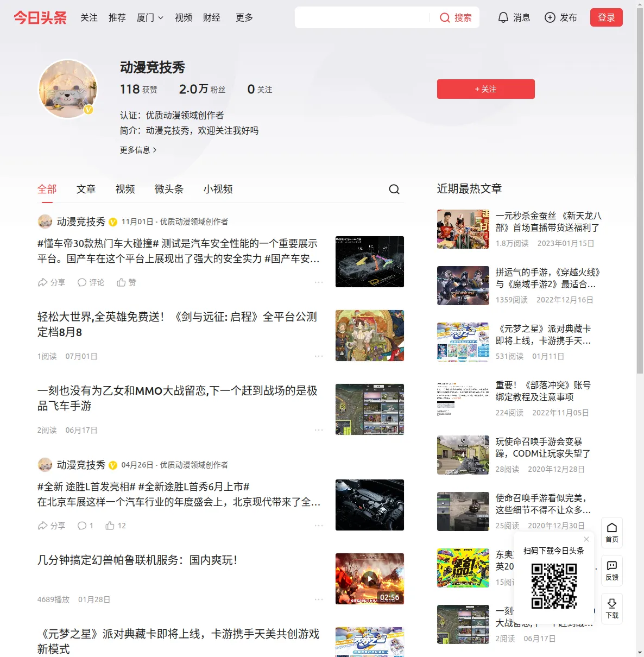Open comments on the 途胜L post
The height and width of the screenshot is (657, 644).
pyautogui.click(x=85, y=526)
